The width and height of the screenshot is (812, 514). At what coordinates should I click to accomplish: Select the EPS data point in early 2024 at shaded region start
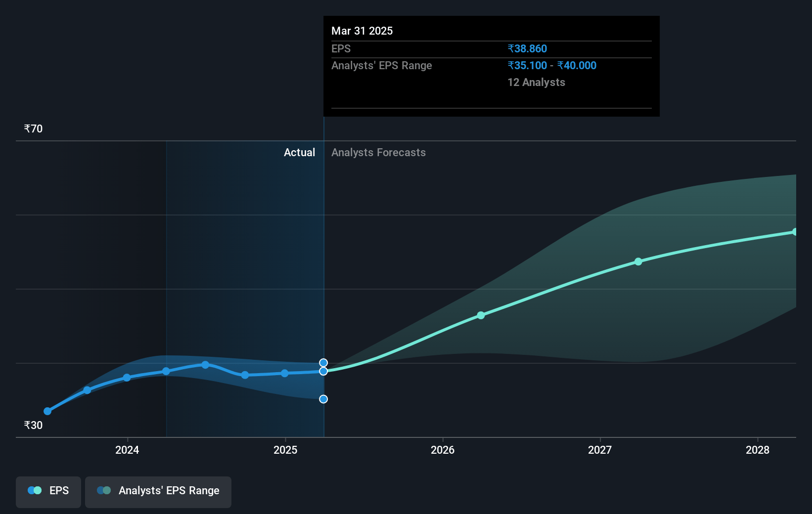pyautogui.click(x=166, y=371)
